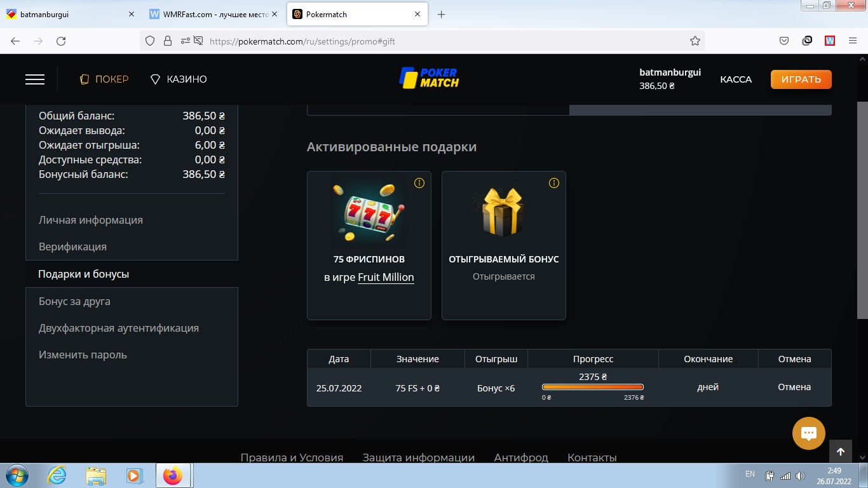Image resolution: width=868 pixels, height=488 pixels.
Task: Click Firefox icon in taskbar
Action: point(172,475)
